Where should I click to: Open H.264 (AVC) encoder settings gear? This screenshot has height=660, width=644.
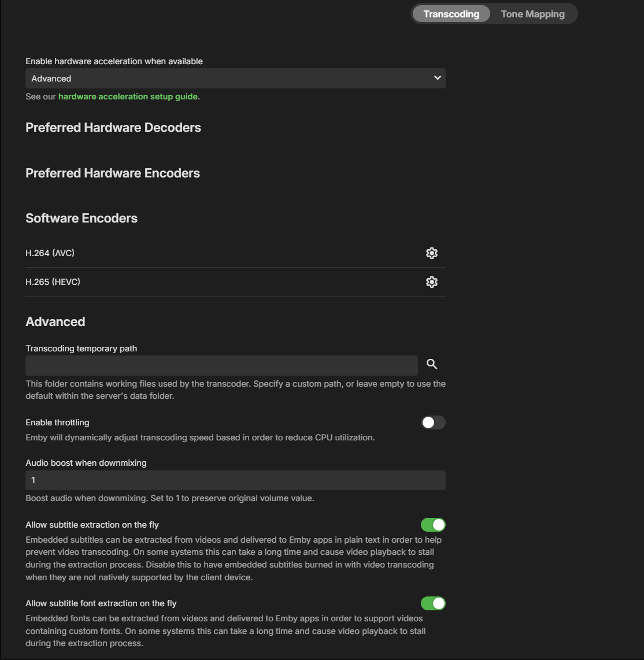tap(431, 253)
